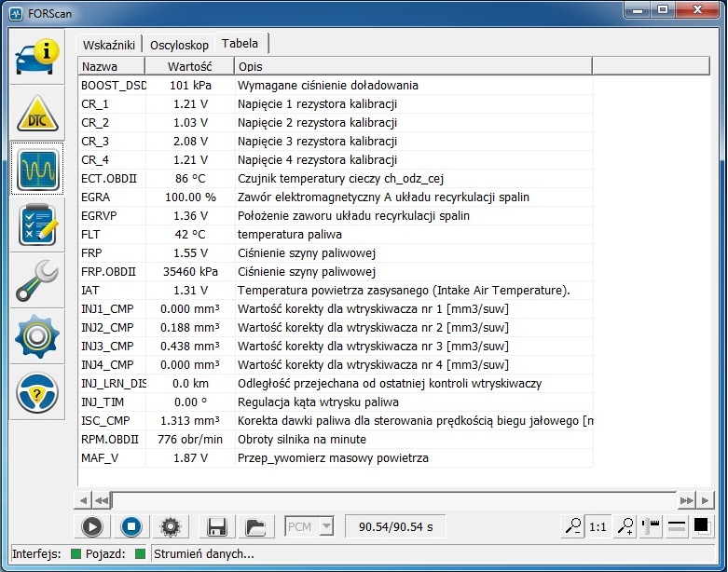Sort table by the Nazwa column header
728x572 pixels.
click(x=111, y=66)
